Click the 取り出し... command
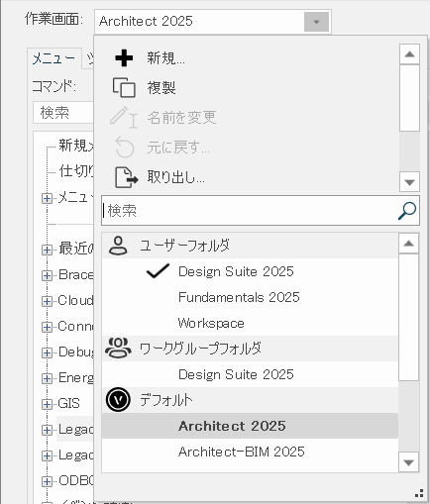This screenshot has width=430, height=504. tap(175, 177)
